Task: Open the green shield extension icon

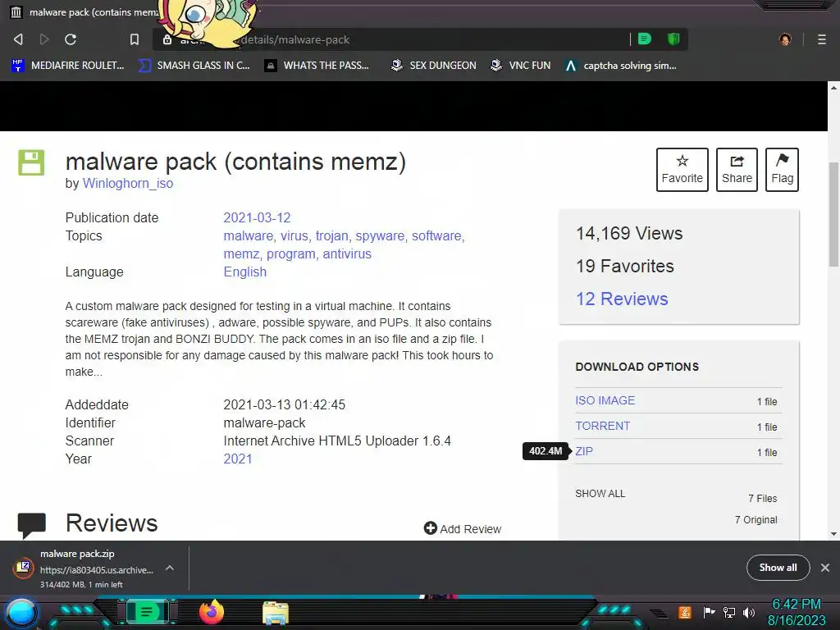Action: [x=673, y=39]
